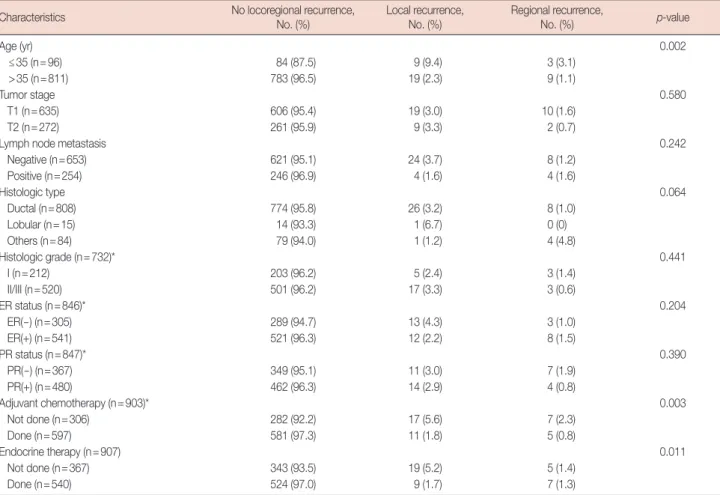
Task: Click the value '349 (95.1)'
Action: [x=293, y=371]
